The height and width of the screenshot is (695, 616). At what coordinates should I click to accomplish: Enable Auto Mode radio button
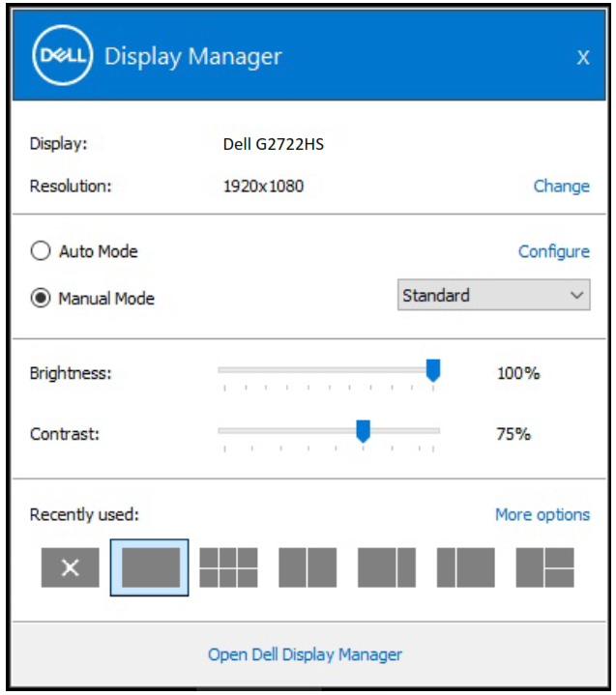(x=41, y=251)
